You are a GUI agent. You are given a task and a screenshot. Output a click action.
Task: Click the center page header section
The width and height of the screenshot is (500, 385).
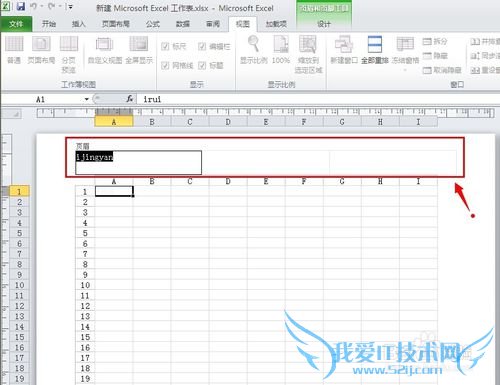tap(266, 162)
